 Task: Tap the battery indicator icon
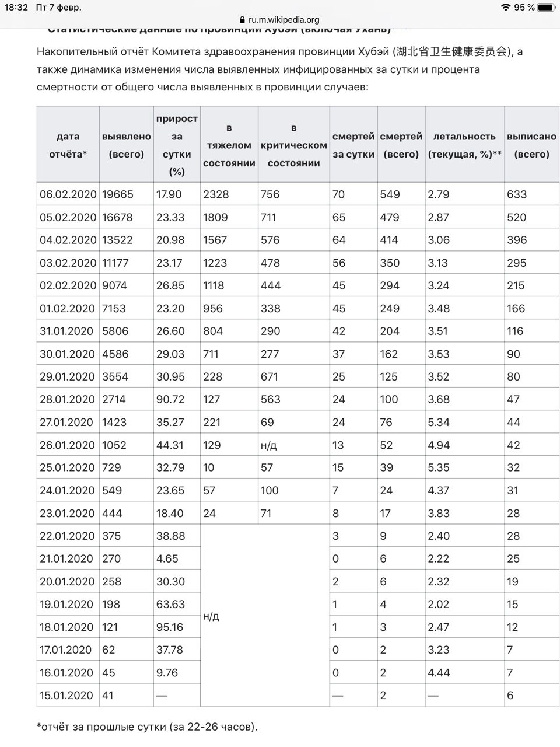pyautogui.click(x=546, y=8)
